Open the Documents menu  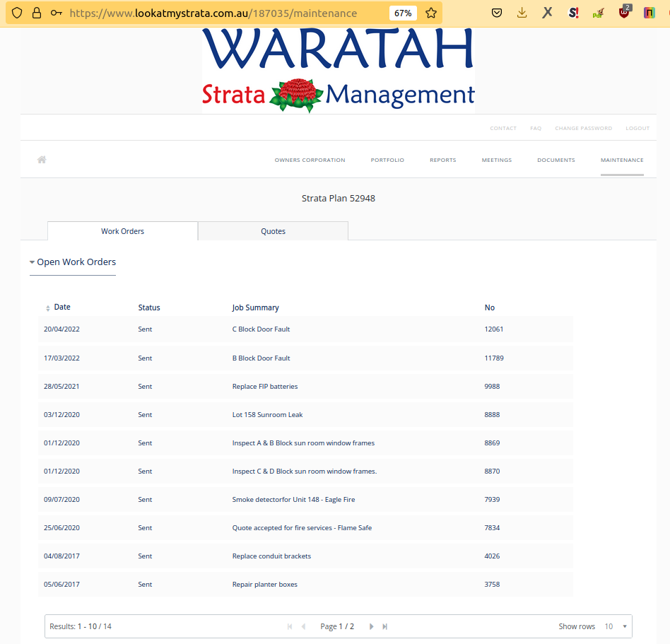(556, 160)
